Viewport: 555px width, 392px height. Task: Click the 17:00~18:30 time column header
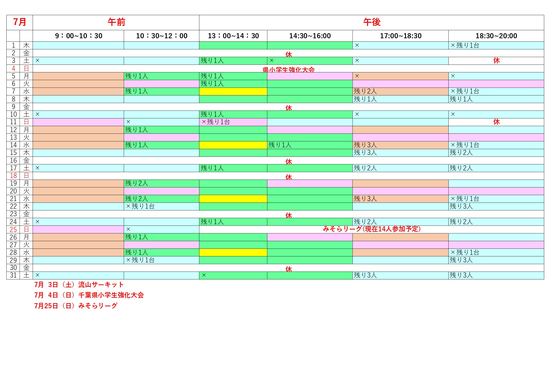(401, 36)
